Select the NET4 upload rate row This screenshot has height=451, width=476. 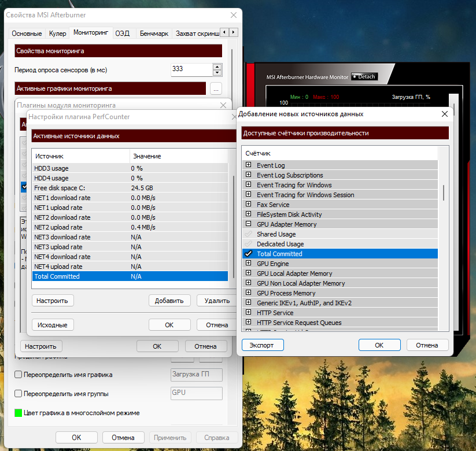point(130,267)
